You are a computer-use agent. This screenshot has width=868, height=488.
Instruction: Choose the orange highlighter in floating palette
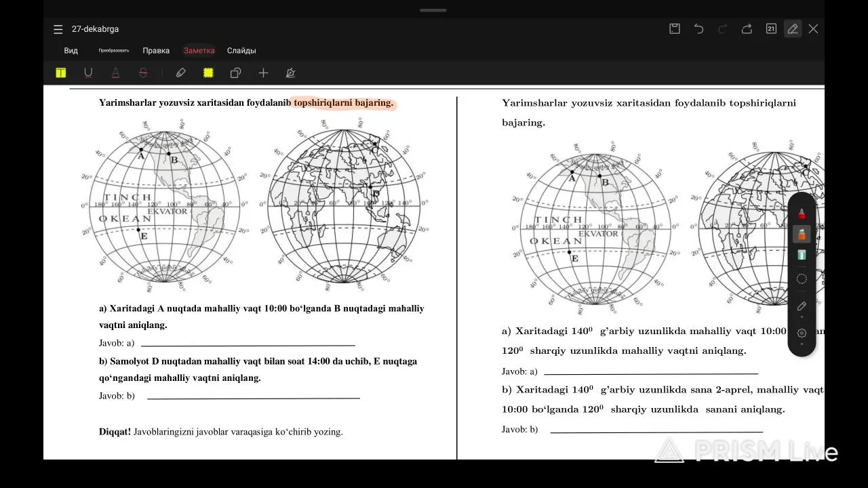pos(802,235)
